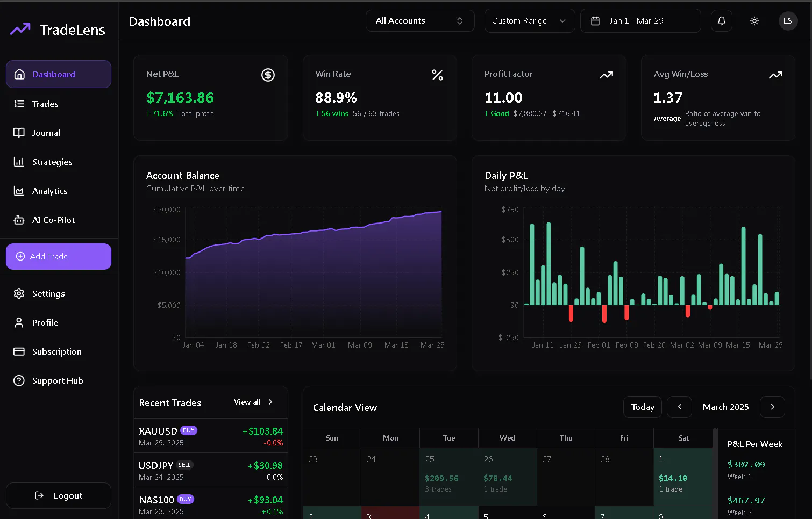Screen dimensions: 812x519
Task: Click the chevron beside View all
Action: (270, 402)
